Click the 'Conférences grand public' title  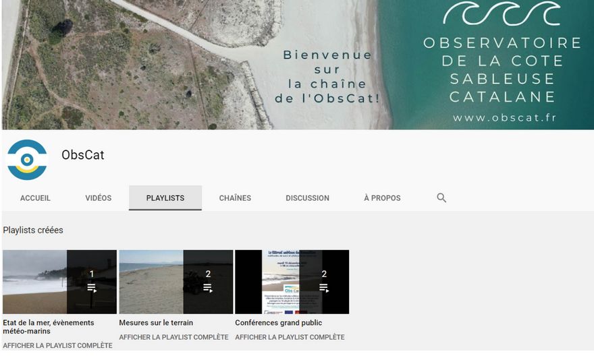click(x=278, y=323)
